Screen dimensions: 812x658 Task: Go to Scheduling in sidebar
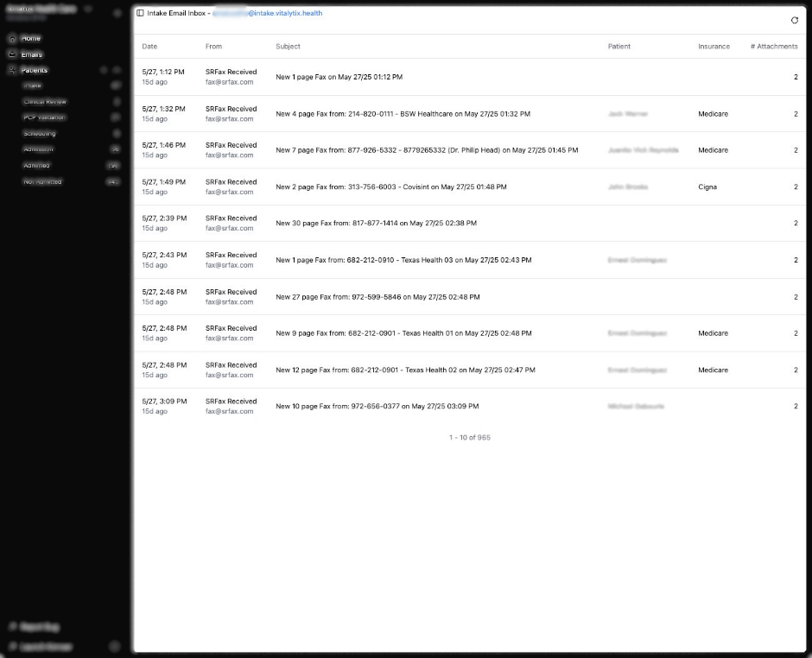coord(40,134)
